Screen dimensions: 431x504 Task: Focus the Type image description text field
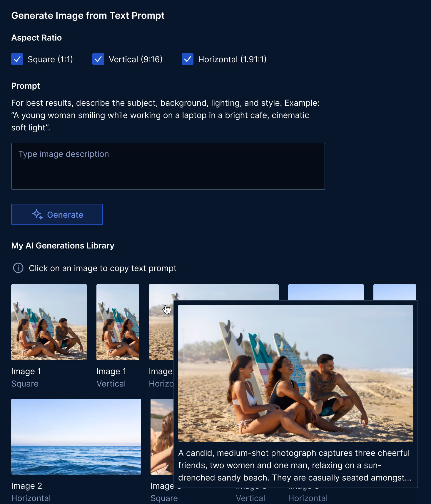pyautogui.click(x=168, y=166)
